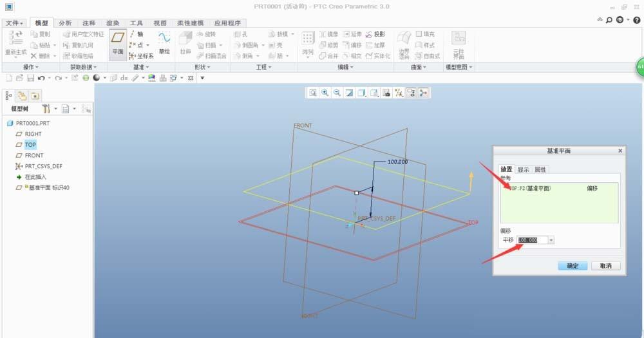Expand the 编辑 (Editing) group dropdown
This screenshot has height=338, width=644.
[x=345, y=67]
